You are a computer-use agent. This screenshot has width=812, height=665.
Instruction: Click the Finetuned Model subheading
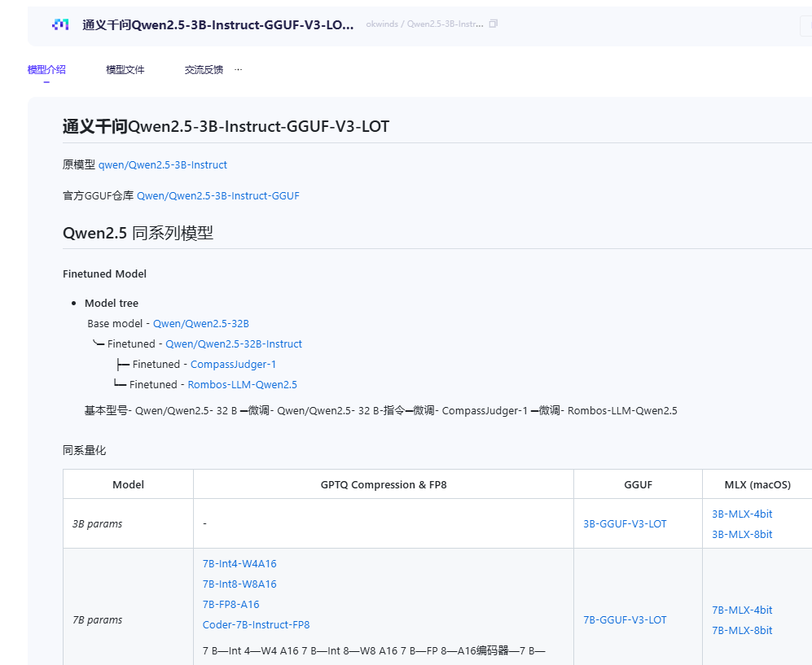104,273
